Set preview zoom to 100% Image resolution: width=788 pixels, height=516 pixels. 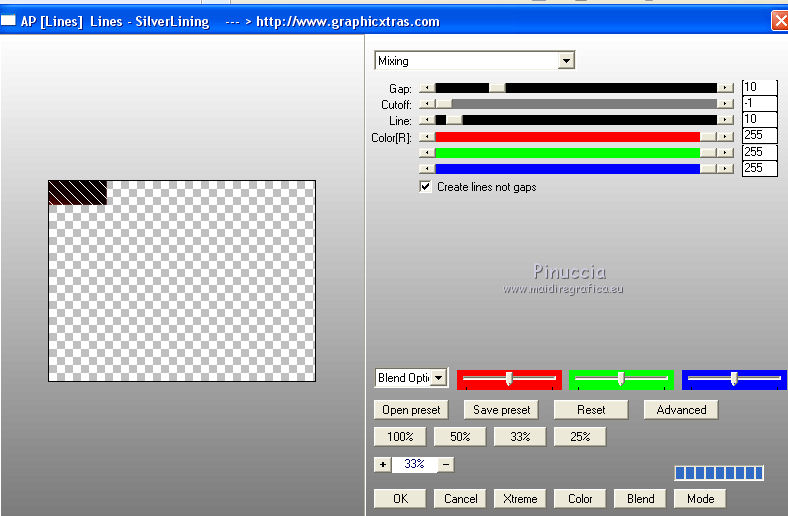click(400, 437)
